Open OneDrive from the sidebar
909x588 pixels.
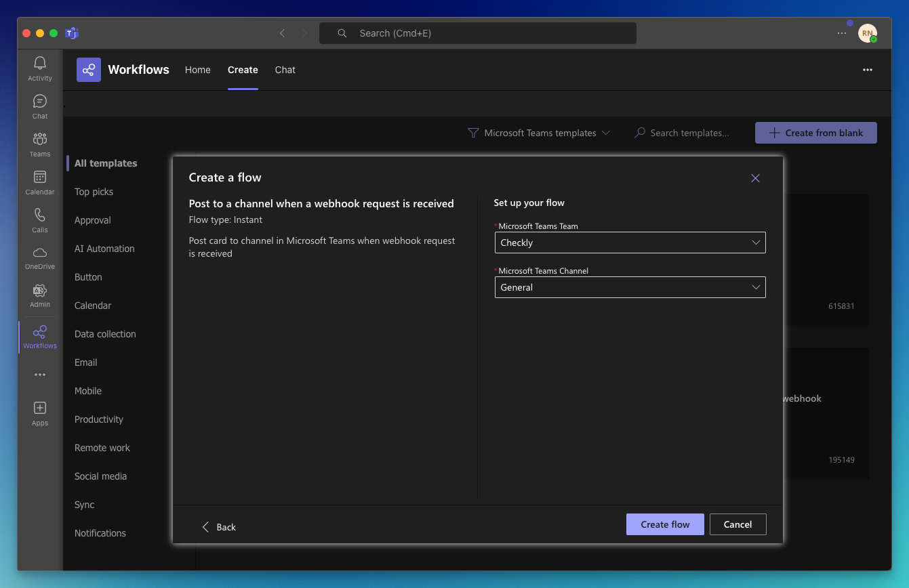click(39, 257)
